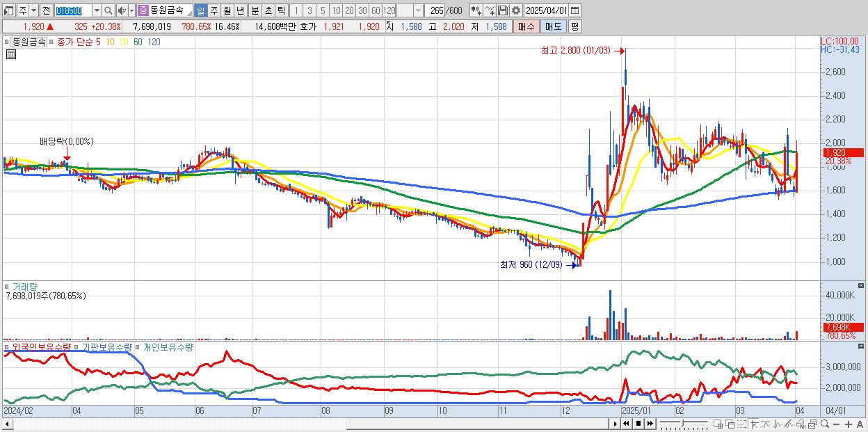Click the second overlapping windows icon in bottom toolbar

730,424
